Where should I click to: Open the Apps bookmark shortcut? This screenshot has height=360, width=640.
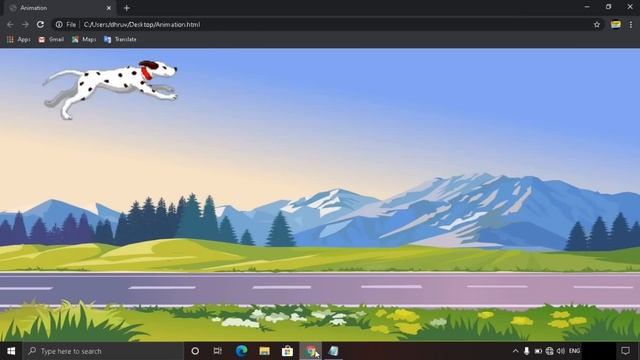pos(18,40)
